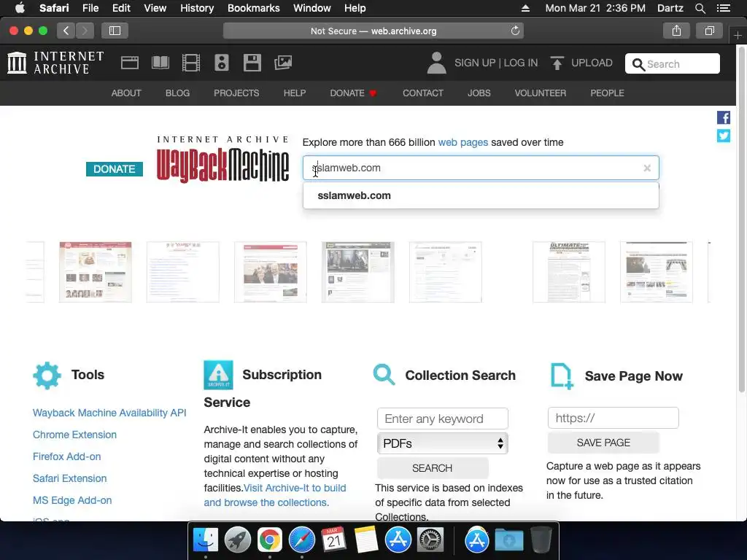This screenshot has height=560, width=747.
Task: Open Wayback Machine Availability API link
Action: click(x=109, y=413)
